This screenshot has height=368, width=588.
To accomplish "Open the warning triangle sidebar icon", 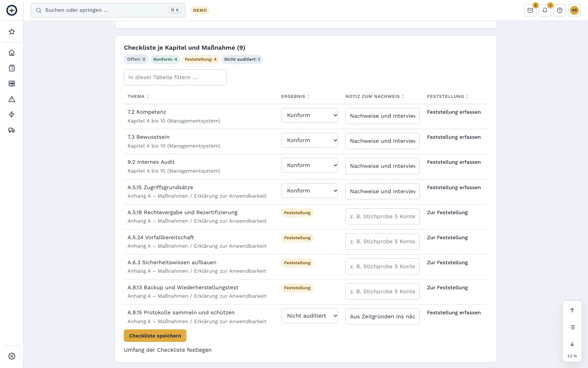I will [12, 99].
